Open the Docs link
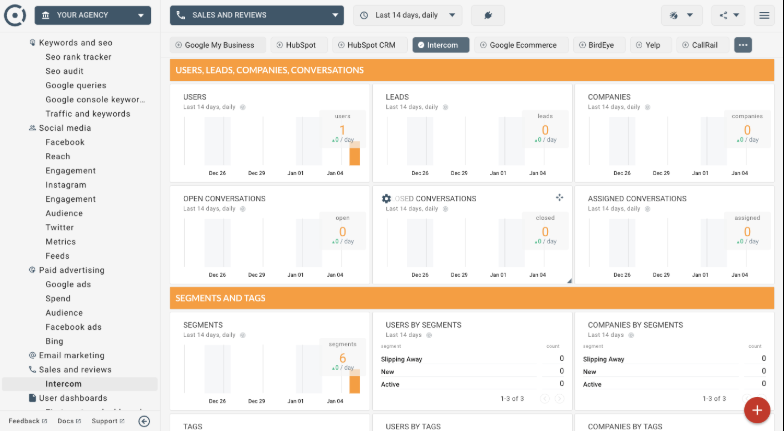The height and width of the screenshot is (431, 784). pyautogui.click(x=70, y=421)
